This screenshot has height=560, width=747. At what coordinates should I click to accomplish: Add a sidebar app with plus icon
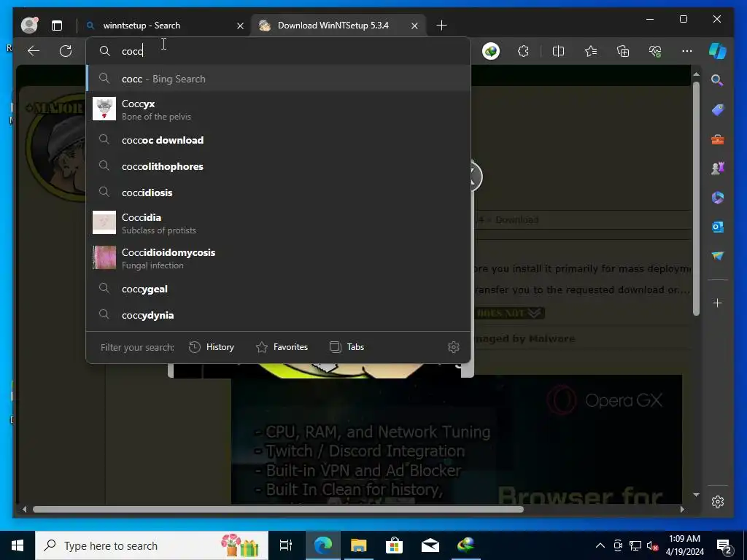point(718,303)
